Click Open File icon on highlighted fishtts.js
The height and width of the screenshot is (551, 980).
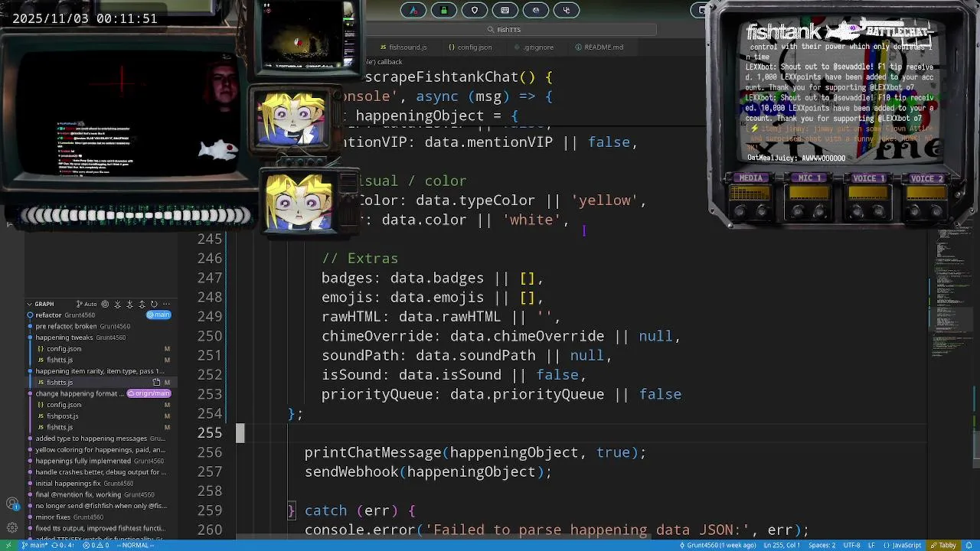pyautogui.click(x=156, y=383)
